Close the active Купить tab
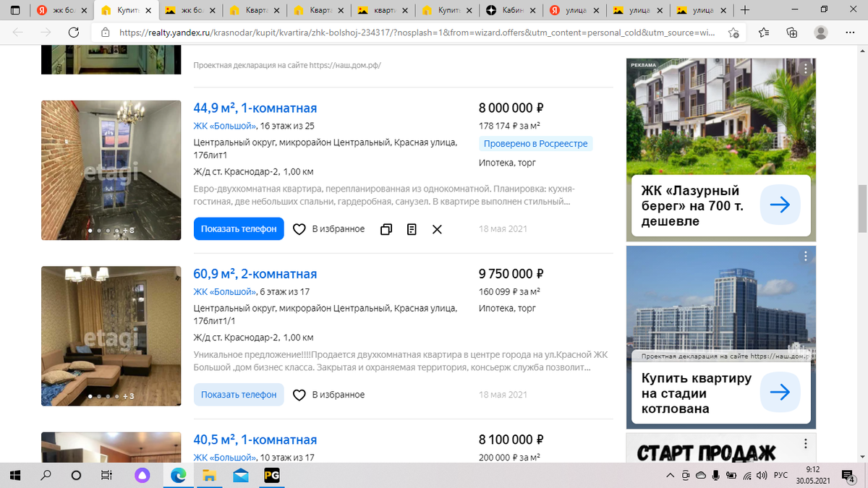 tap(149, 11)
